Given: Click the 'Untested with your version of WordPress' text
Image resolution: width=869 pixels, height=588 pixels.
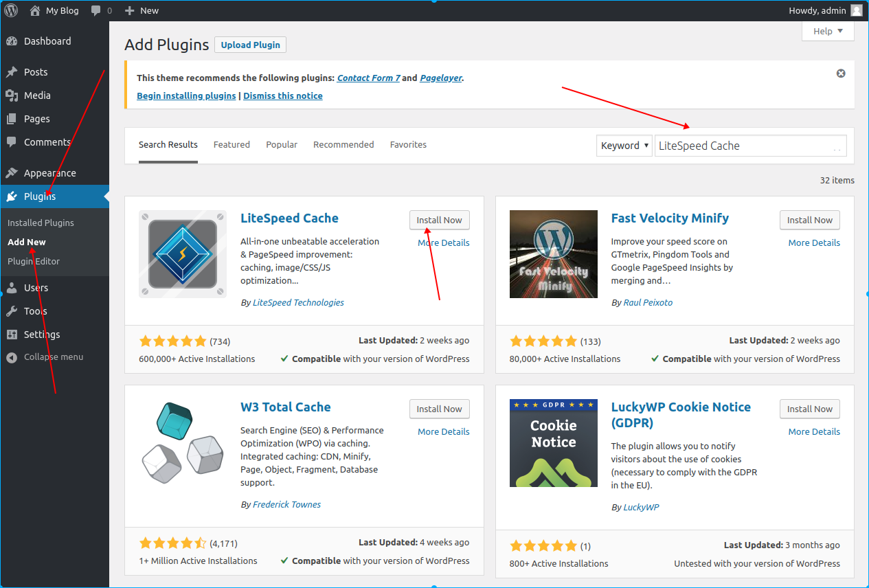Looking at the screenshot, I should [x=757, y=564].
